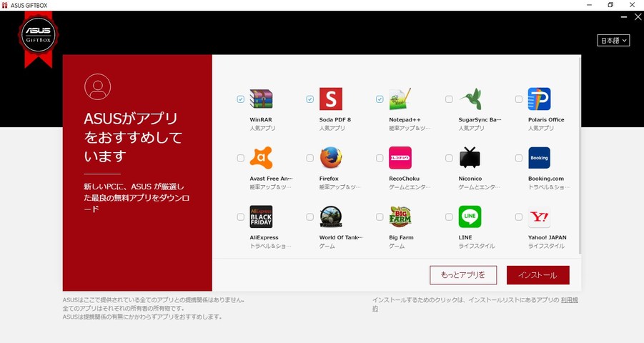Click the inner panel close X

638,17
